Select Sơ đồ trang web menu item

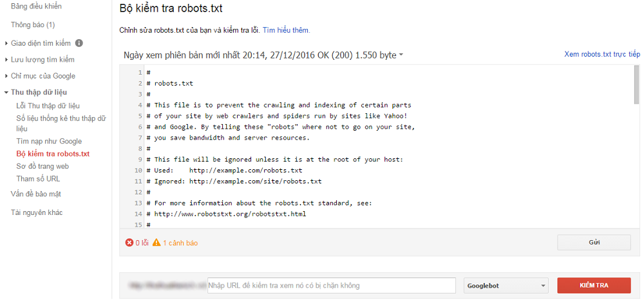tap(43, 166)
